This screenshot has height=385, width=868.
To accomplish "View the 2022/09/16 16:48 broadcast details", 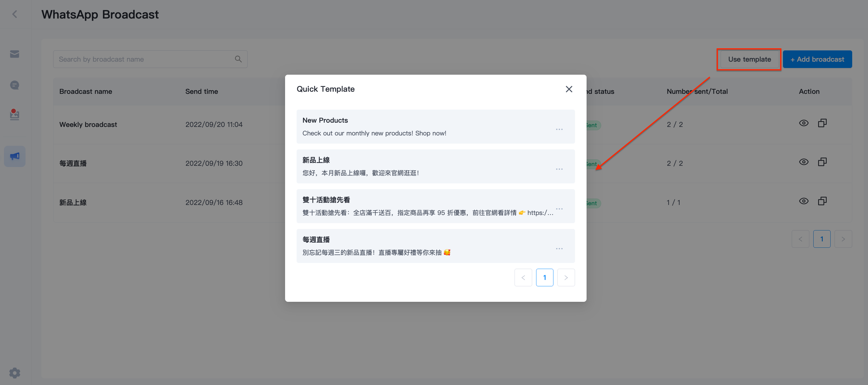I will (x=804, y=201).
